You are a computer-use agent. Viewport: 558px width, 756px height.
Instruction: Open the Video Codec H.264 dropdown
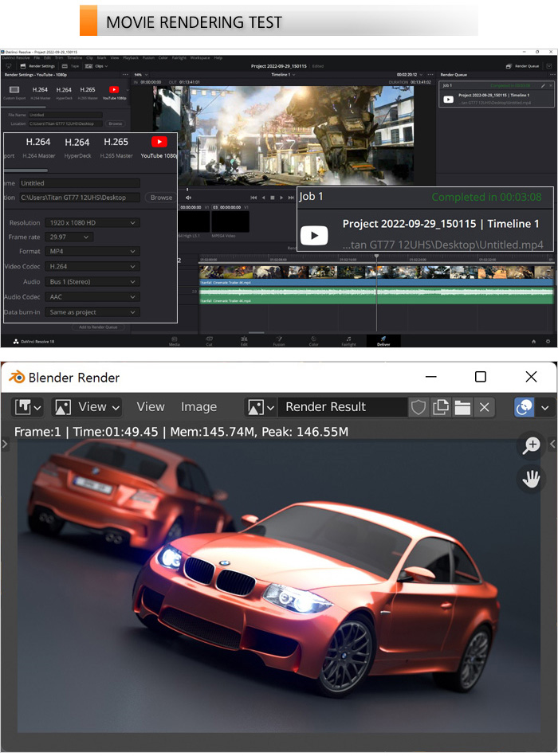coord(92,267)
